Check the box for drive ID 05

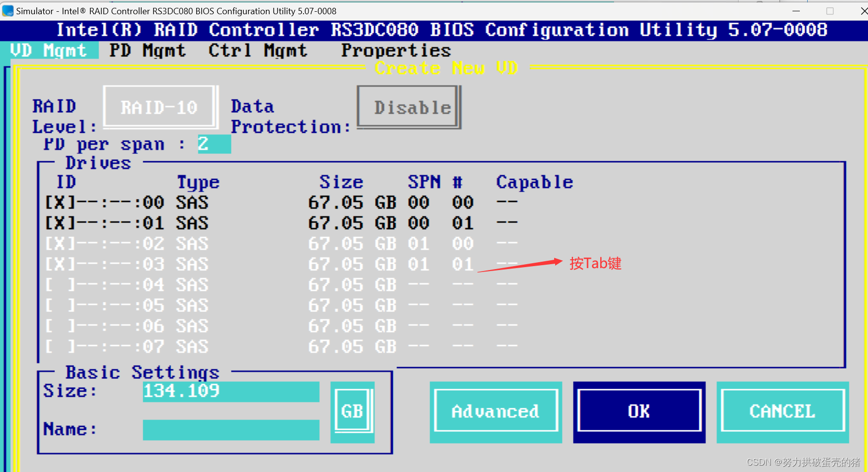[x=60, y=305]
